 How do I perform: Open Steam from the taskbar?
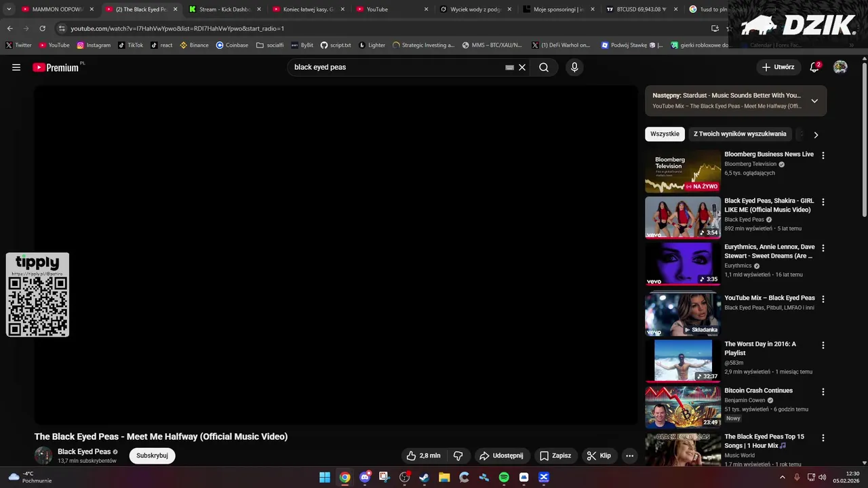425,477
